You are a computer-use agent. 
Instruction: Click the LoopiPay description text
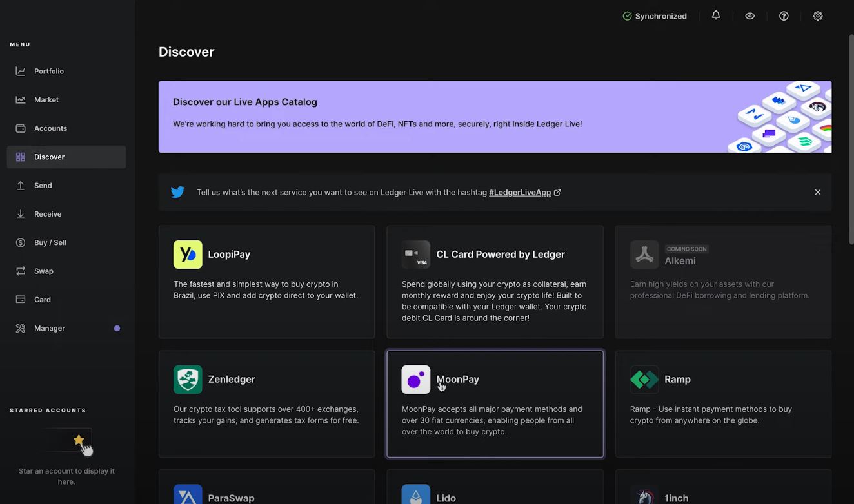(266, 289)
